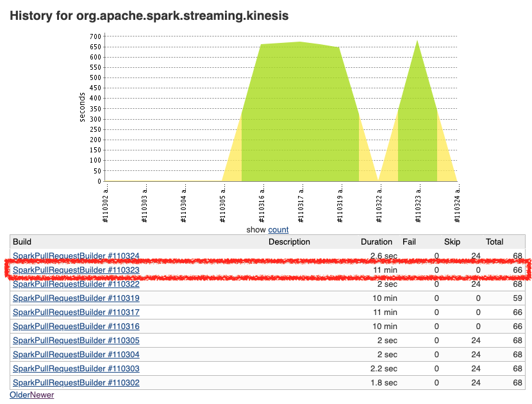The height and width of the screenshot is (404, 532).
Task: Open SparkPullRequestBuilder #110324 build link
Action: point(76,256)
